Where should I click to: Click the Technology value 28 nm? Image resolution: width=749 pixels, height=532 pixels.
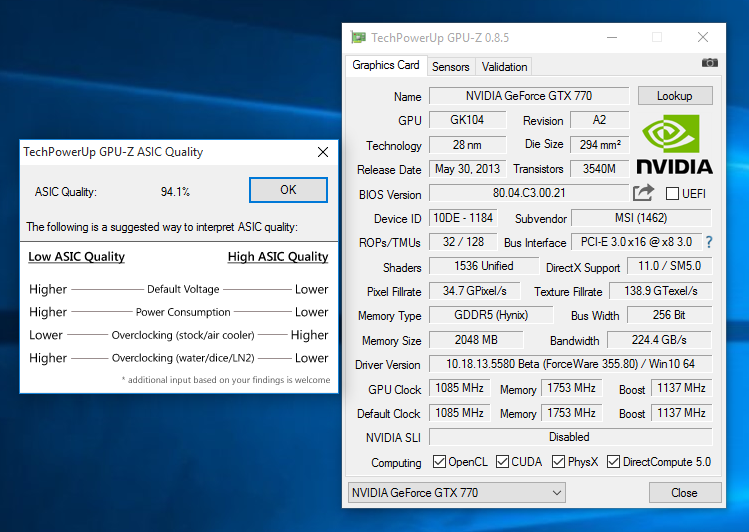[467, 145]
